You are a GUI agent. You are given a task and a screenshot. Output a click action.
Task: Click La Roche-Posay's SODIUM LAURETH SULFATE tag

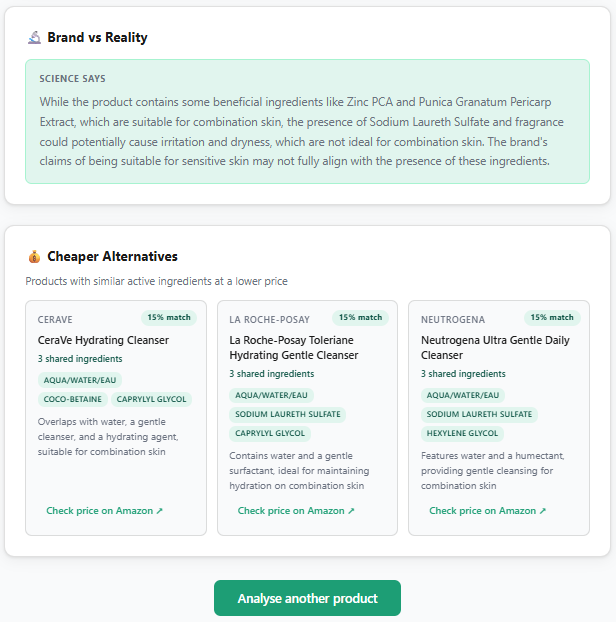point(288,414)
